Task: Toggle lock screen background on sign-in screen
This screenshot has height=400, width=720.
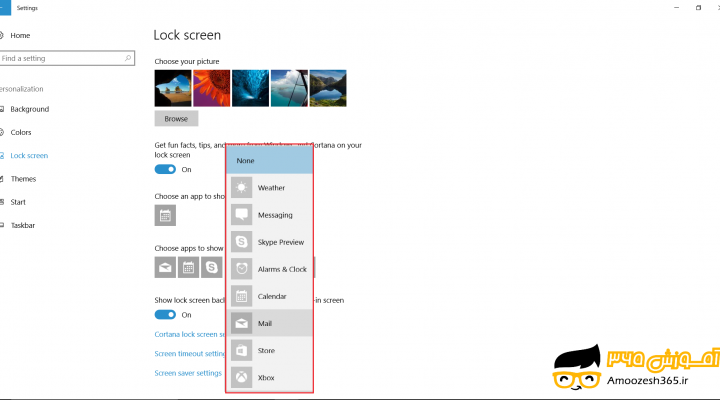Action: click(x=165, y=315)
